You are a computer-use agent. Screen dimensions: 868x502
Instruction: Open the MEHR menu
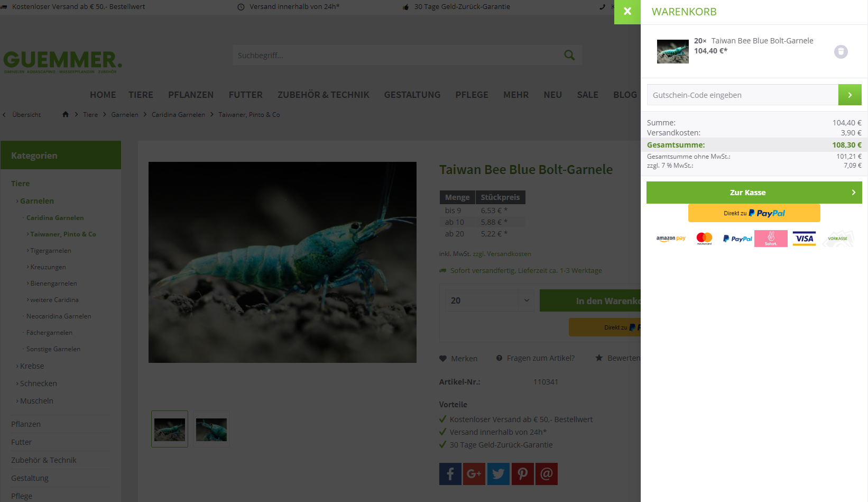(516, 95)
